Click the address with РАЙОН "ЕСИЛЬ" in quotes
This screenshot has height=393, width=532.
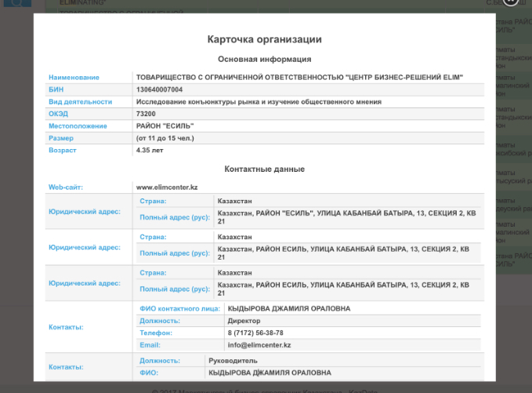[x=347, y=217]
